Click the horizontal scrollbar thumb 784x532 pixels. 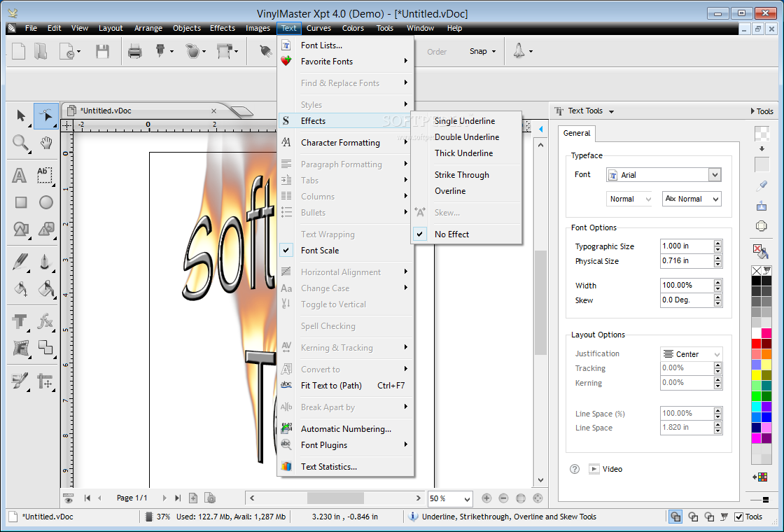(x=335, y=498)
